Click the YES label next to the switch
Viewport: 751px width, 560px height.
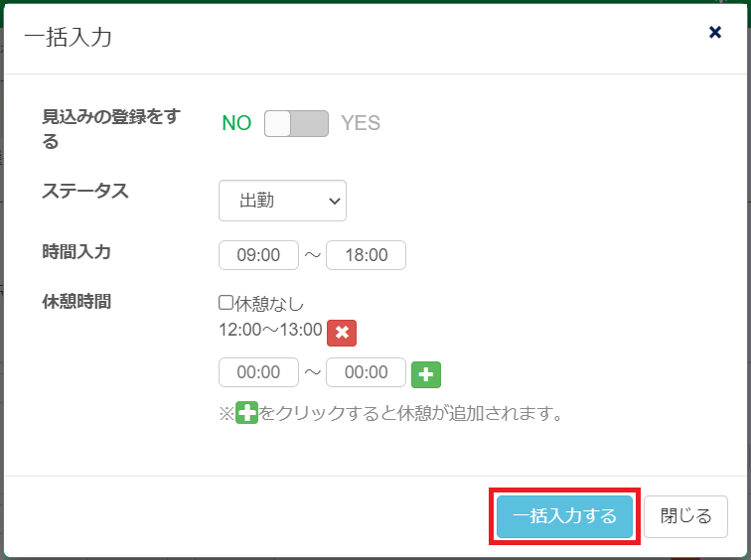point(361,123)
